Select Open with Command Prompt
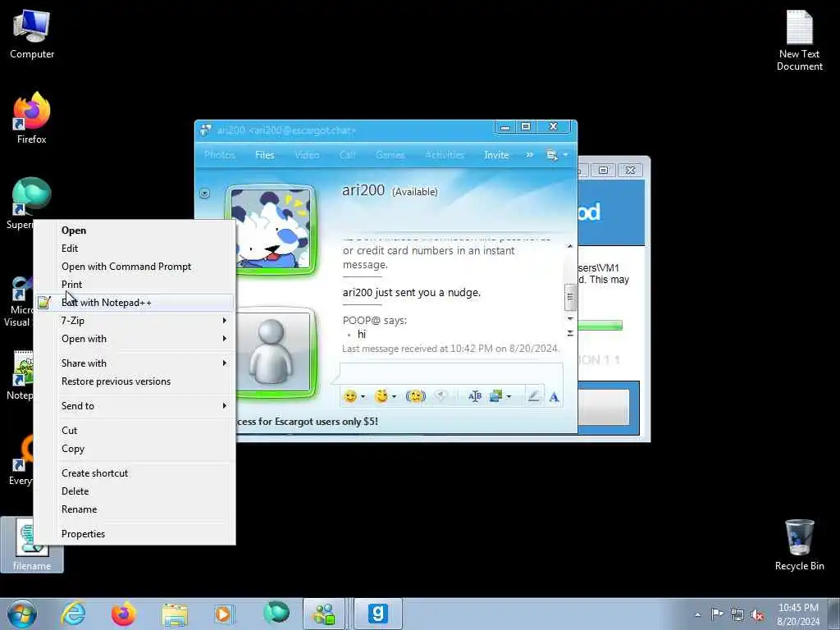Screen dimensions: 840x630 pos(134,267)
